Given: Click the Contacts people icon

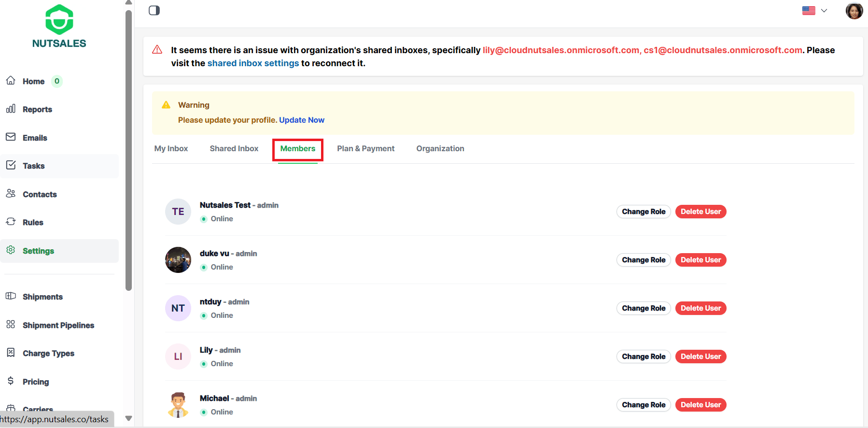Looking at the screenshot, I should [x=11, y=194].
